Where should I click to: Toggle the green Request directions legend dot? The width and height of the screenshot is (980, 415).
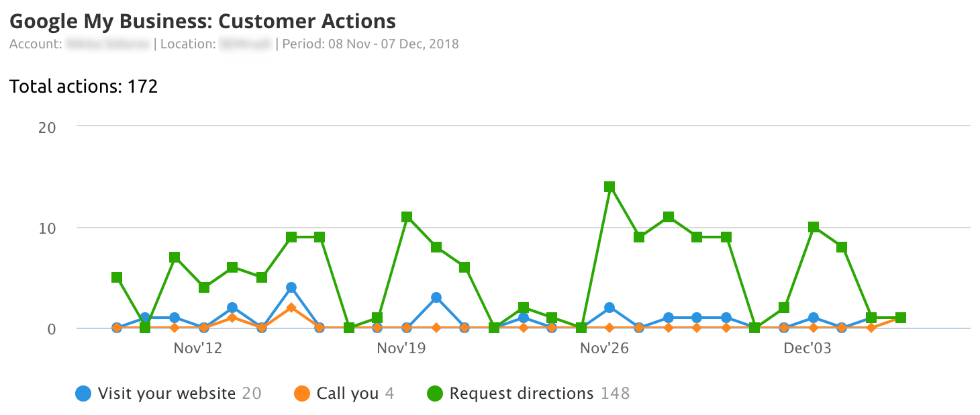pyautogui.click(x=435, y=394)
